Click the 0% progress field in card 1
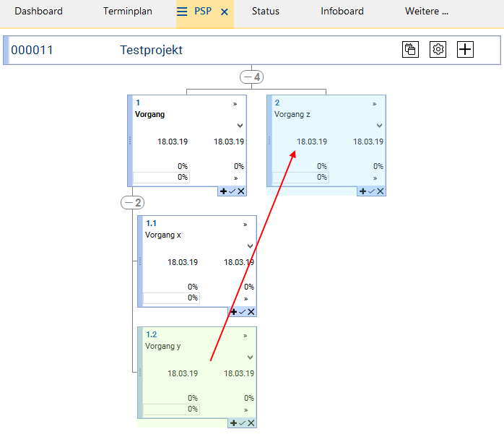This screenshot has height=434, width=504. pos(161,178)
